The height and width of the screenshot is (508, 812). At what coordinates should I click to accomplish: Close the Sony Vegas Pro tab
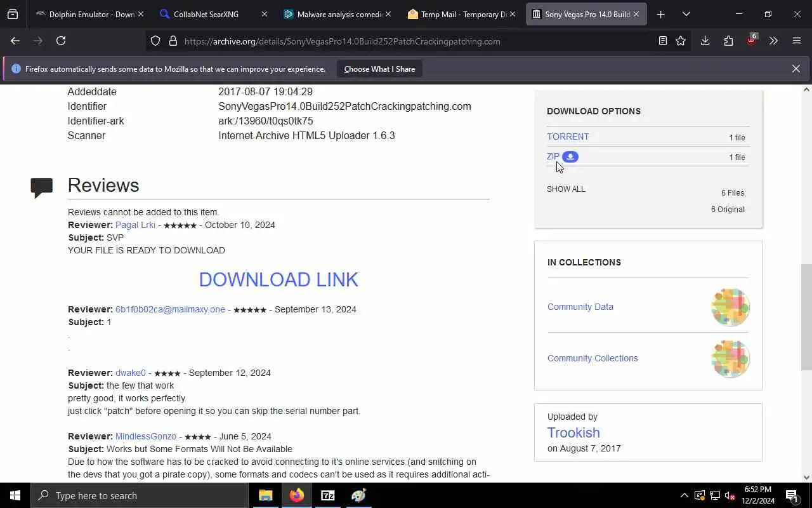tap(636, 14)
